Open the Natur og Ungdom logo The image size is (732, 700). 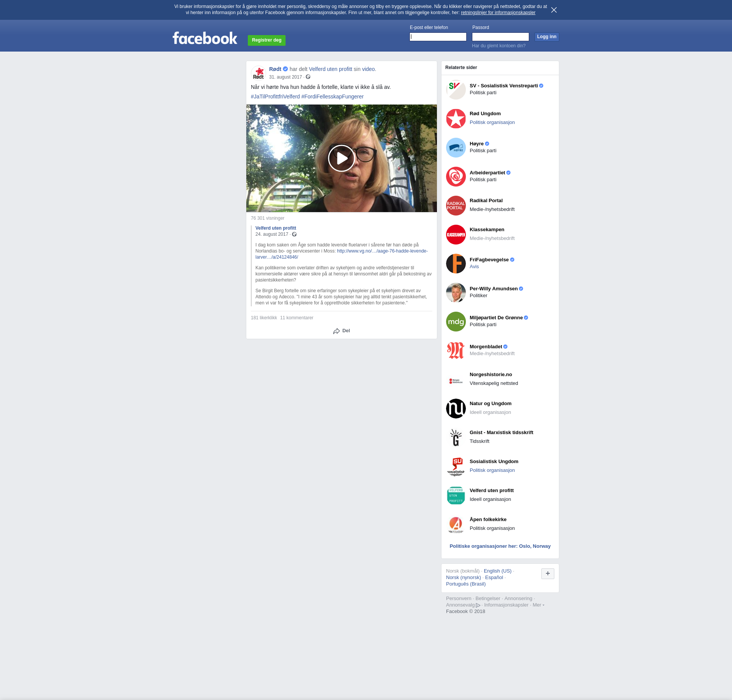[456, 409]
